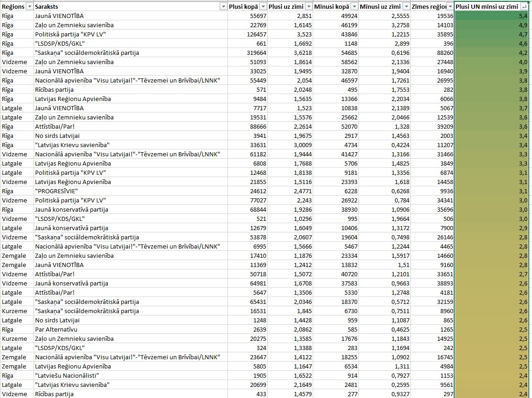Select the Kurzeme cell in the Saskaņa row
This screenshot has width=532, height=398.
(18, 311)
